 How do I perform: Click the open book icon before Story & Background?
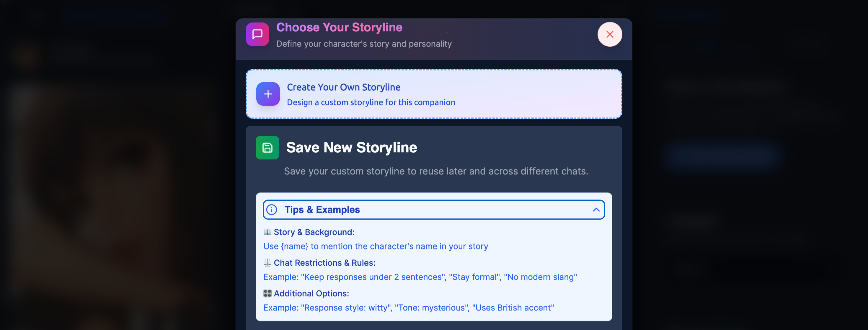267,232
